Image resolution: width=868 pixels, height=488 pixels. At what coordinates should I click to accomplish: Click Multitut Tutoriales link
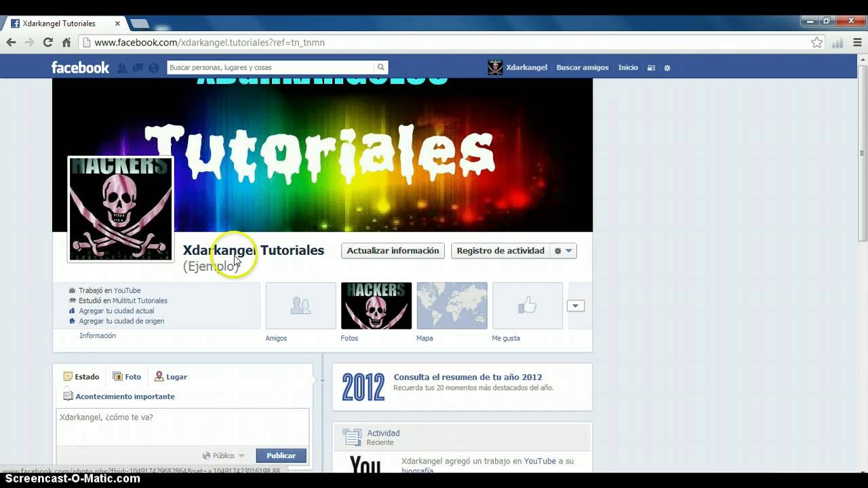pos(140,301)
